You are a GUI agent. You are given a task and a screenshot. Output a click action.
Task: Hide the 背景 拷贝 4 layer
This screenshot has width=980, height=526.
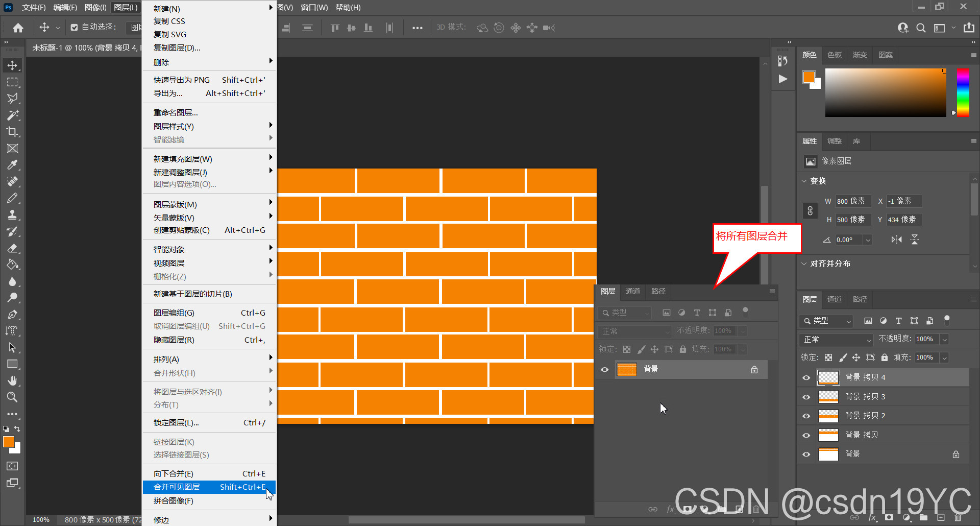(x=806, y=378)
